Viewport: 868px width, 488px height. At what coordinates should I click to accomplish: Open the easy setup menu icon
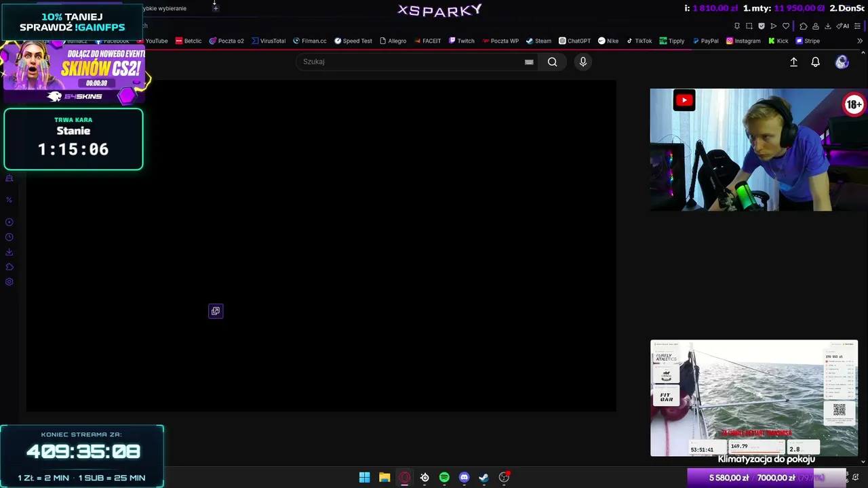[x=858, y=26]
